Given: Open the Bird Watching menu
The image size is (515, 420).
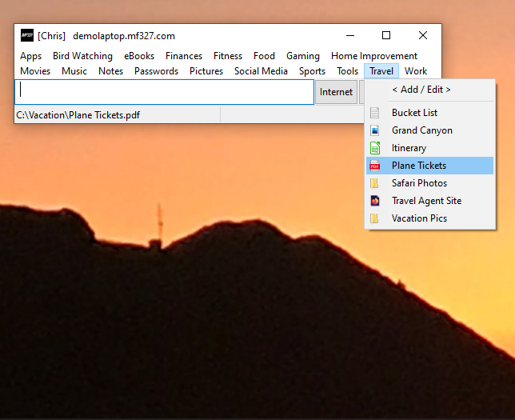Looking at the screenshot, I should coord(83,56).
